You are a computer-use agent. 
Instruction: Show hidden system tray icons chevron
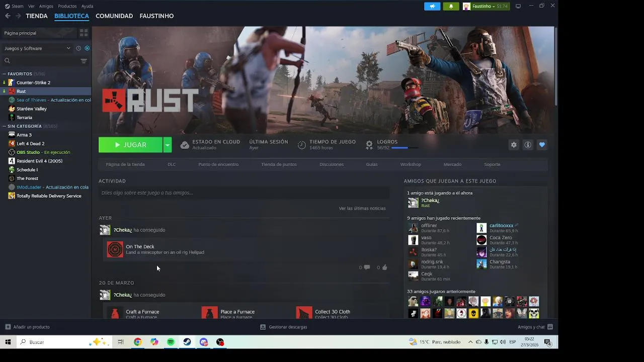[470, 342]
